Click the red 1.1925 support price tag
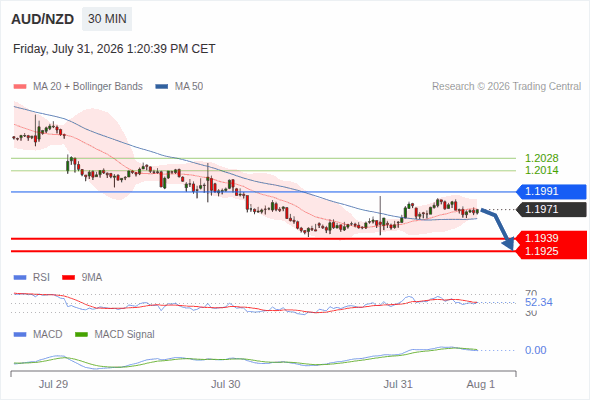 (551, 251)
